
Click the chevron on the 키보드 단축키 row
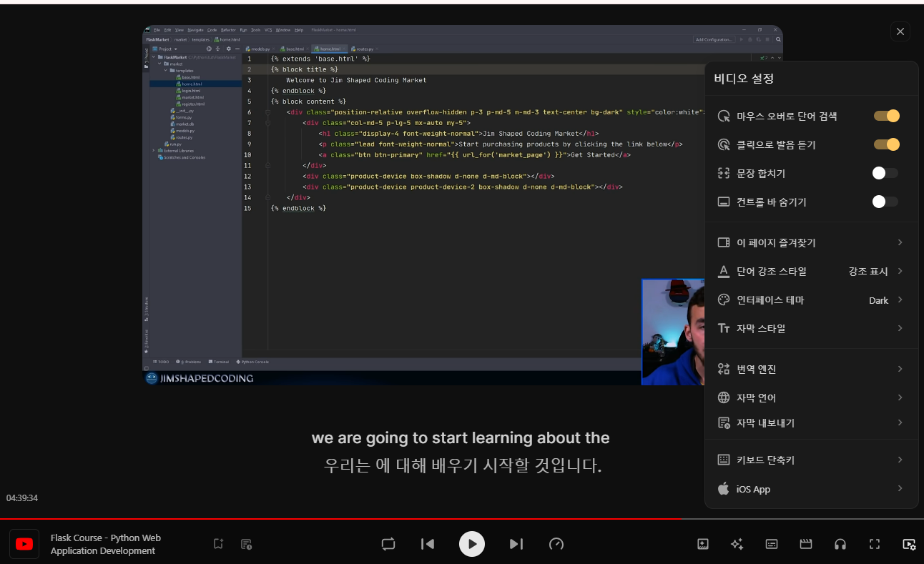point(900,460)
